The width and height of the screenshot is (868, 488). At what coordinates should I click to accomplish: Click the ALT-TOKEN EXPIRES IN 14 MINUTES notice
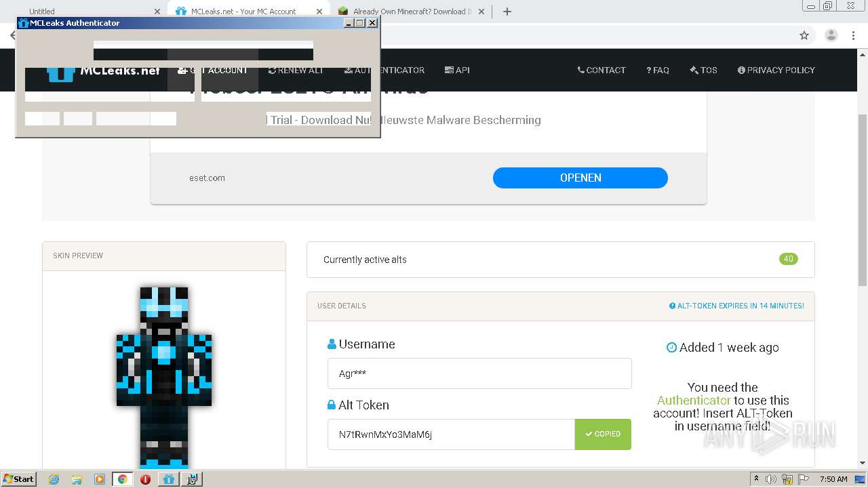tap(736, 306)
